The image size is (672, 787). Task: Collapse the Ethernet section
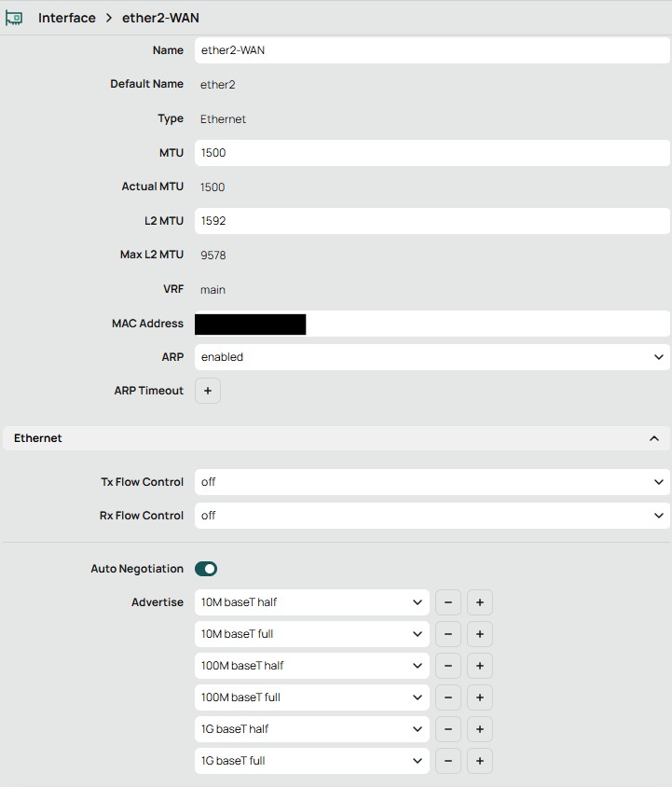point(653,438)
